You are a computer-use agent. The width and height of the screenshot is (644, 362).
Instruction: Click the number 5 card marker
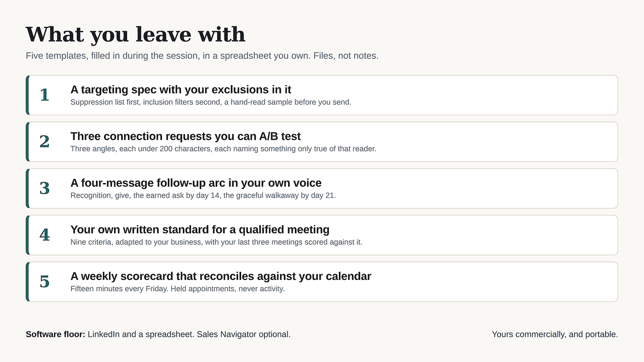tap(44, 282)
